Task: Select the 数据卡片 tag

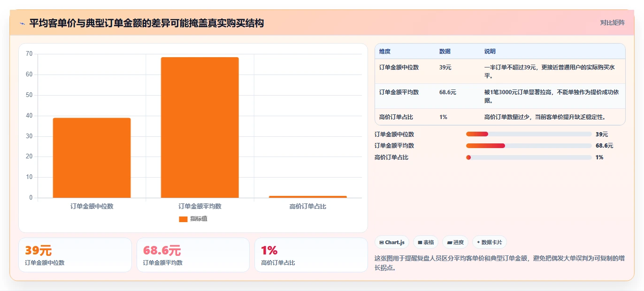Action: pos(489,242)
